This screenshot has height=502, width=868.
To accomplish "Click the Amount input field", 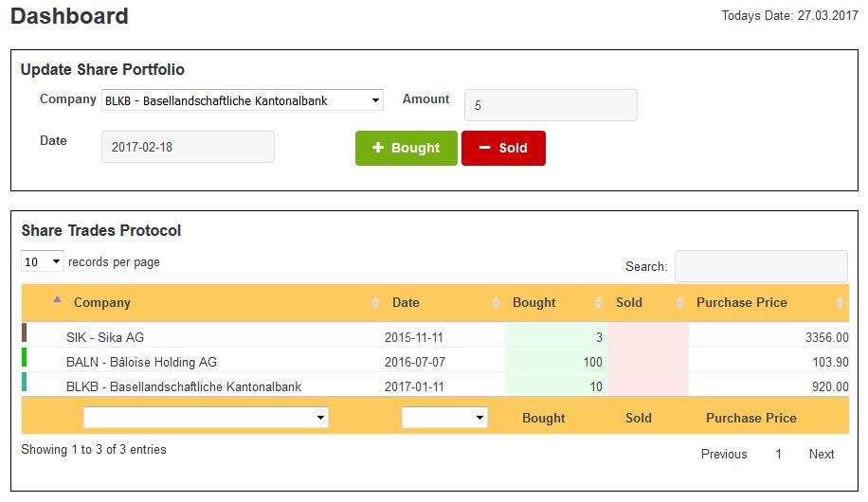I will (551, 105).
